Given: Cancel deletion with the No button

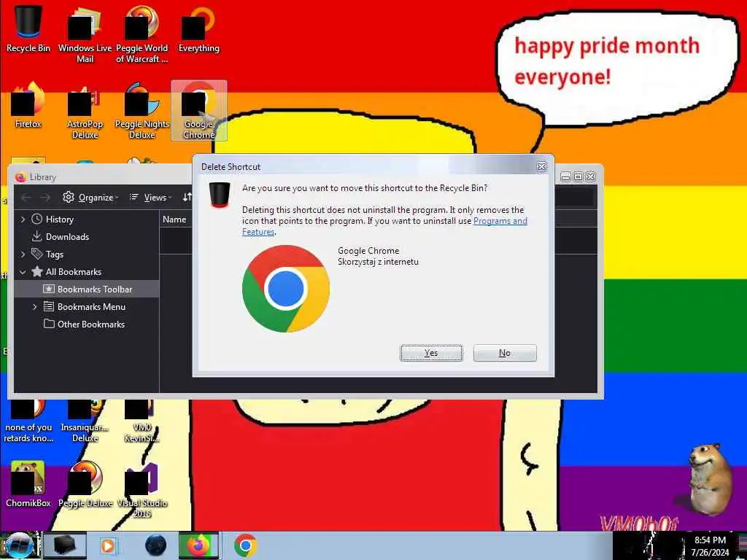Looking at the screenshot, I should click(505, 353).
